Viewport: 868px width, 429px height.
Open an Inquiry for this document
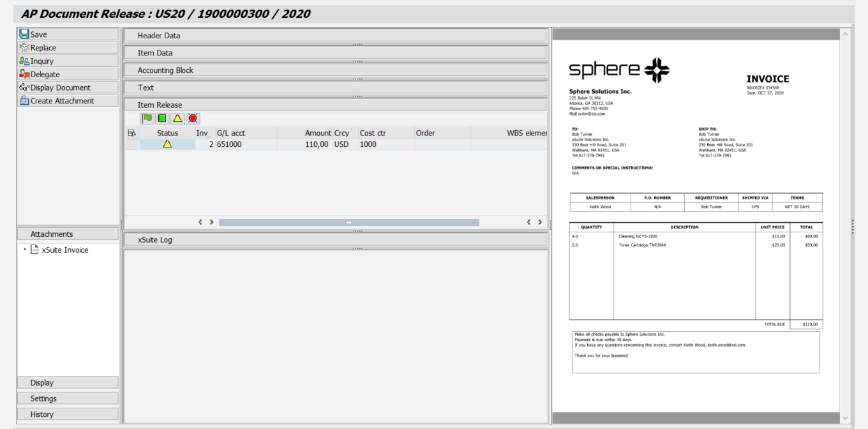click(x=67, y=61)
